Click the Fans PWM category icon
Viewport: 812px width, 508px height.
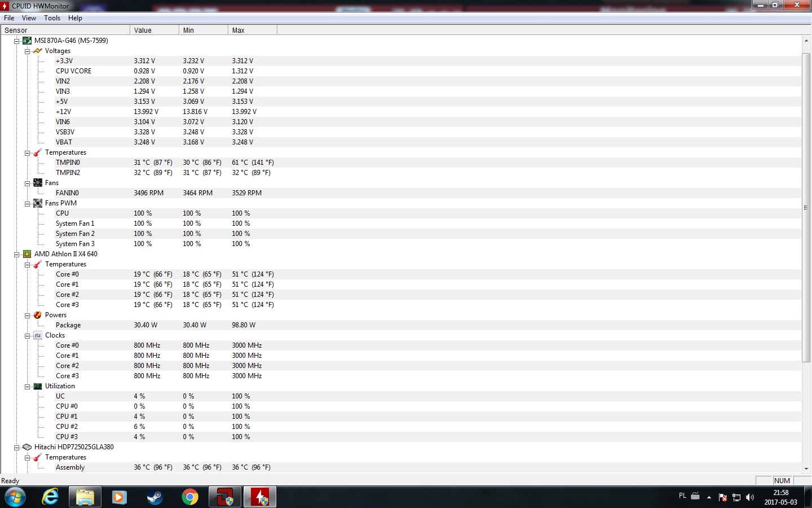[38, 203]
